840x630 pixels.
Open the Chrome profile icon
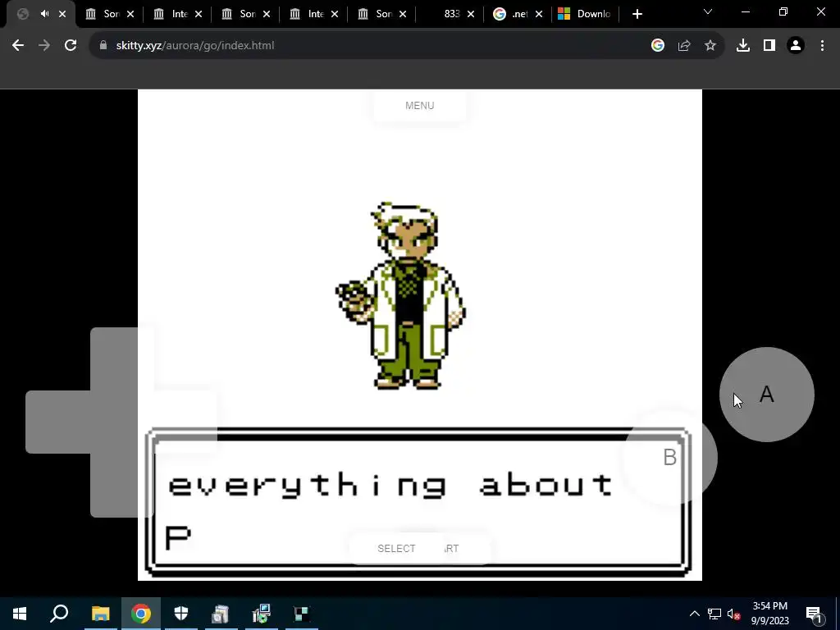796,46
